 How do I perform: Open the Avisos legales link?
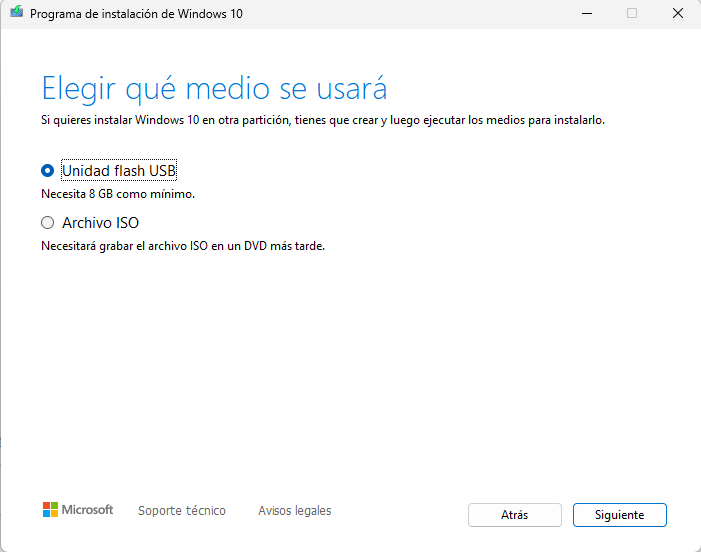[x=295, y=510]
